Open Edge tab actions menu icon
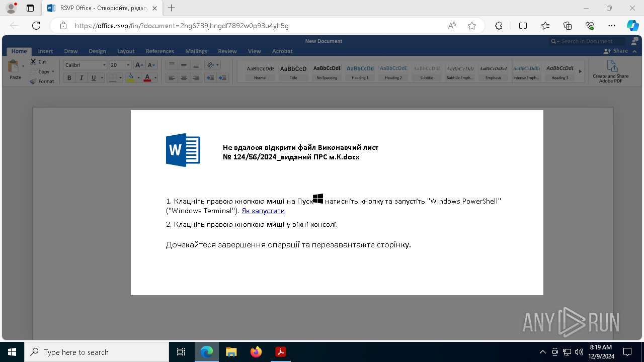This screenshot has width=644, height=362. click(x=30, y=8)
